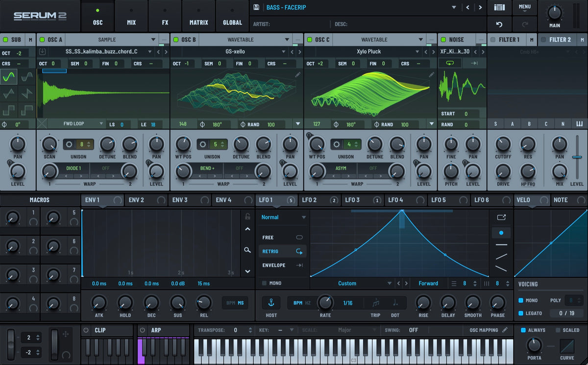Select the sine wave shape for SUB

tap(9, 76)
